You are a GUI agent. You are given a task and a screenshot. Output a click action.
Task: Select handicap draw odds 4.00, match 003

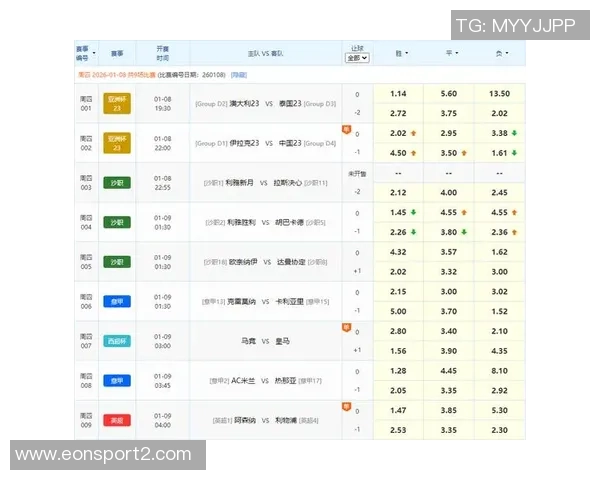pos(449,193)
